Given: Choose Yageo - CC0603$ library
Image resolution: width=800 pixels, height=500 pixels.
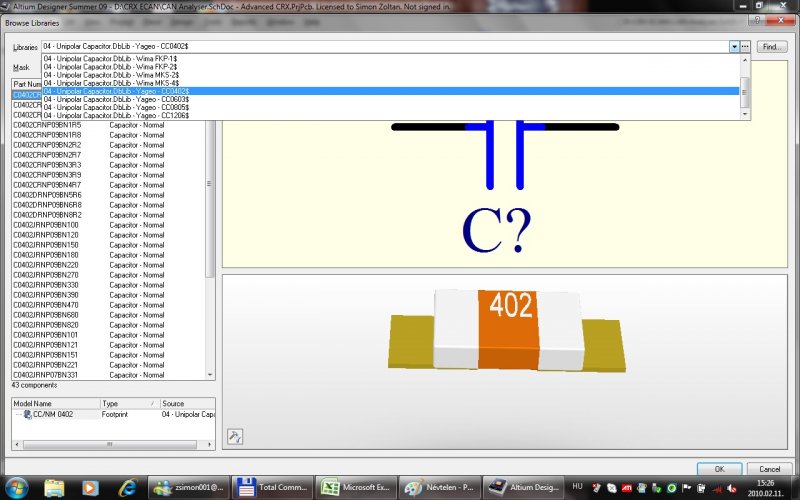Looking at the screenshot, I should [x=391, y=99].
